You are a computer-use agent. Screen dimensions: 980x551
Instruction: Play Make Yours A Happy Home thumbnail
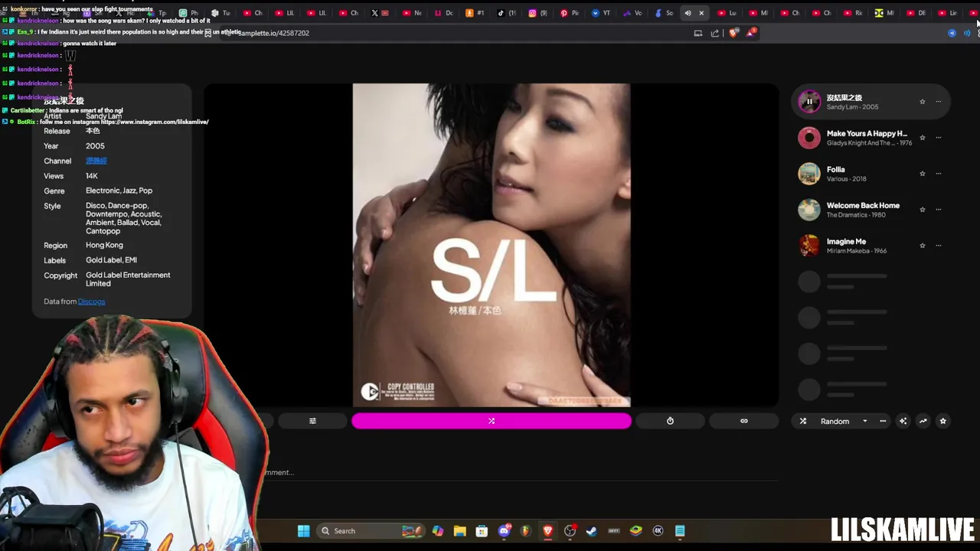tap(809, 138)
